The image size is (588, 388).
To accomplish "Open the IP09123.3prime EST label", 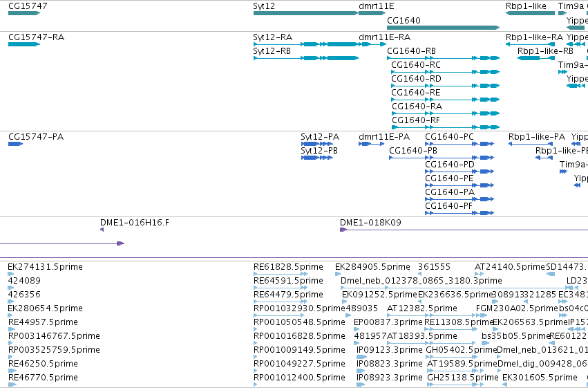I will click(x=389, y=351).
